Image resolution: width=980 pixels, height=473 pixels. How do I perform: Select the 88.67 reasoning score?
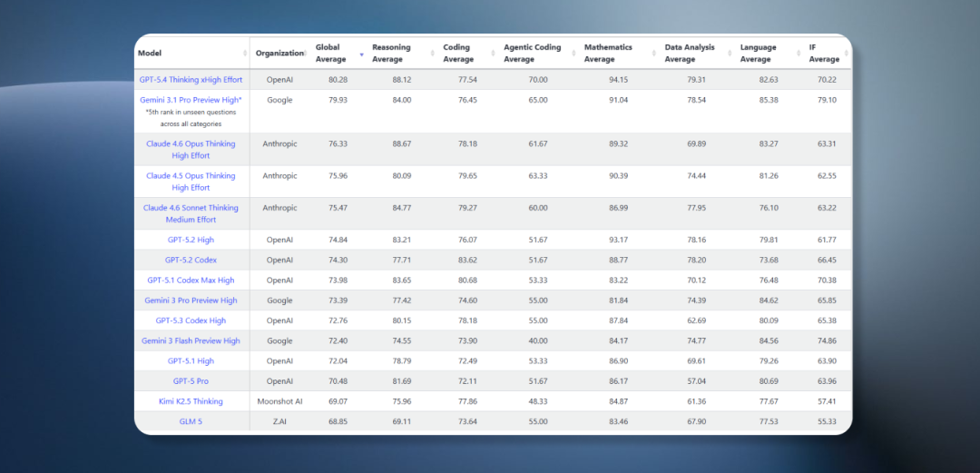tap(402, 144)
